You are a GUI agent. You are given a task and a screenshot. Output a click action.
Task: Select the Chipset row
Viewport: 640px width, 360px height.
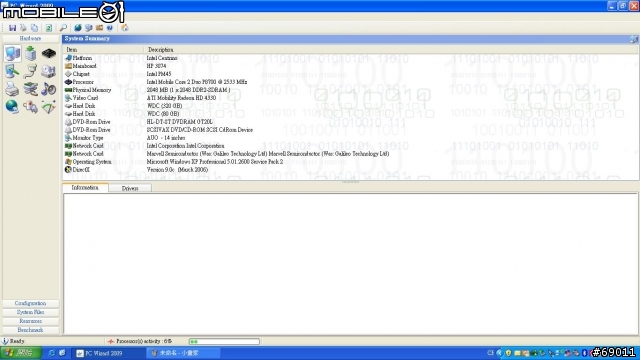pos(351,74)
